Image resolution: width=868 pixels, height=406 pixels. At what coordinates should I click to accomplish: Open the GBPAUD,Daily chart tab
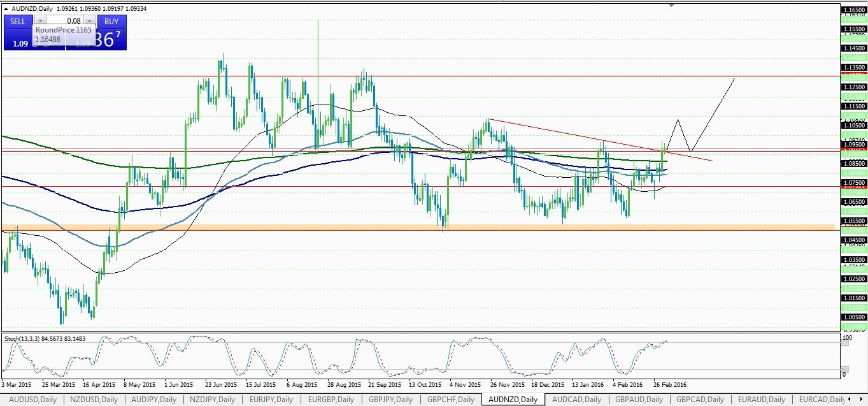(x=639, y=400)
